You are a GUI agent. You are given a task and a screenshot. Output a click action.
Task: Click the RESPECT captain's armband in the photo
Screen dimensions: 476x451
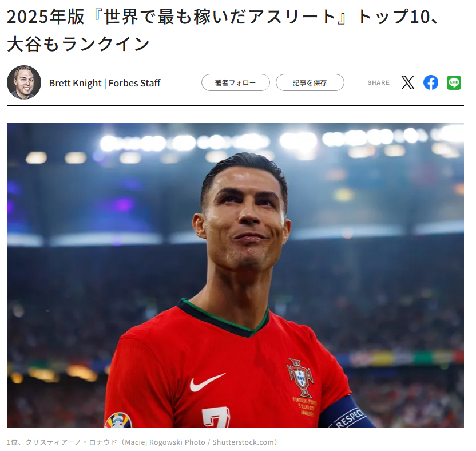pos(346,414)
